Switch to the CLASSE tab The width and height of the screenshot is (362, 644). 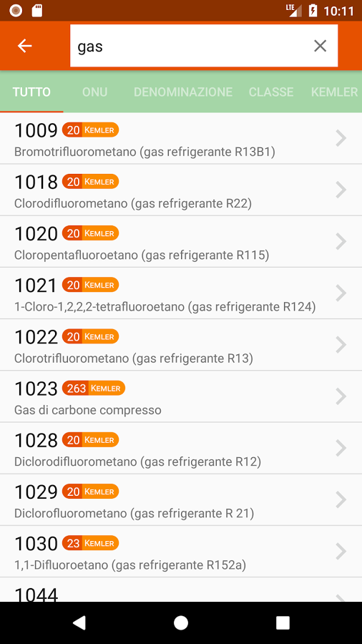click(271, 92)
